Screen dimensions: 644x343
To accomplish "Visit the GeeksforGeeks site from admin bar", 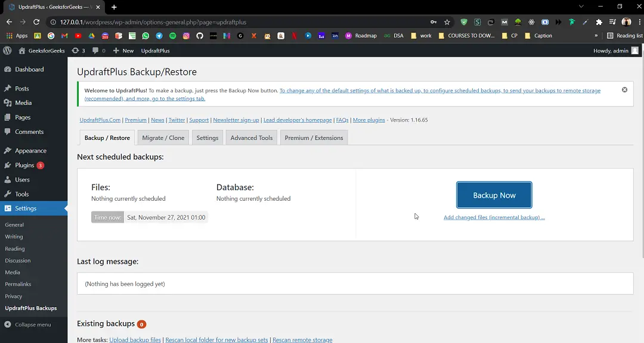I will (x=42, y=51).
